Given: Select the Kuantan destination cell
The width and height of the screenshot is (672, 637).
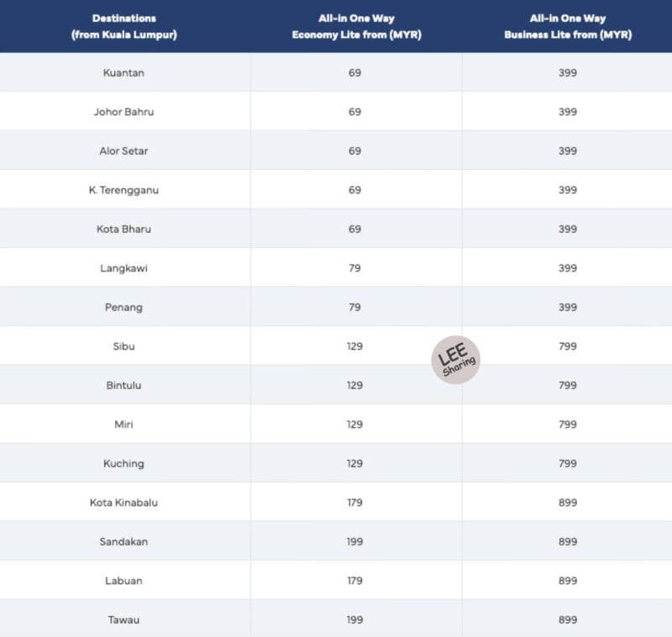Looking at the screenshot, I should pos(123,73).
